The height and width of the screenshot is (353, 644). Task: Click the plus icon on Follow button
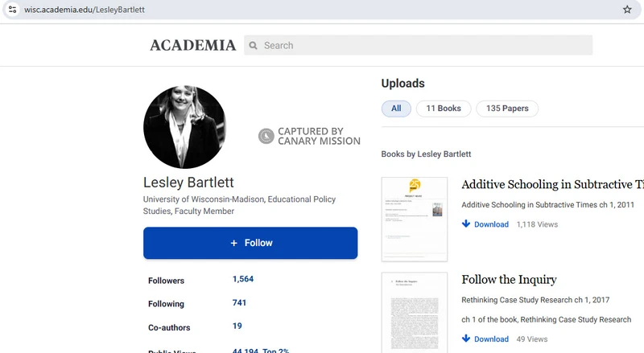(233, 243)
